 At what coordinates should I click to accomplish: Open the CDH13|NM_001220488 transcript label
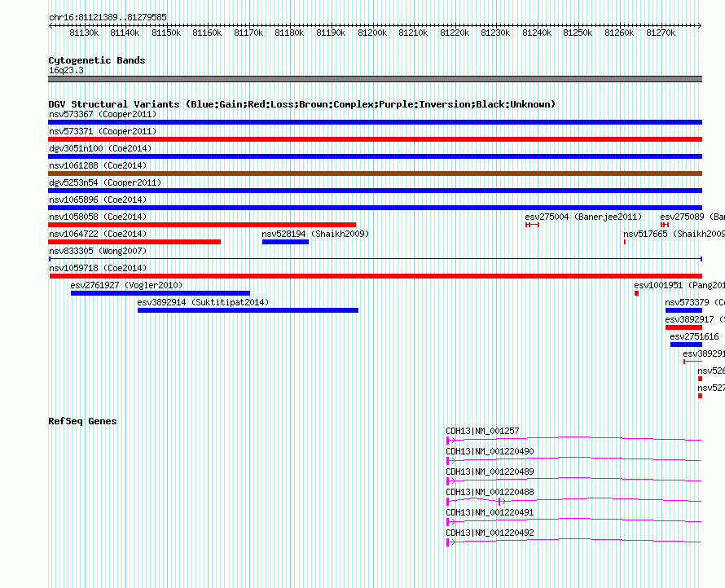(490, 492)
